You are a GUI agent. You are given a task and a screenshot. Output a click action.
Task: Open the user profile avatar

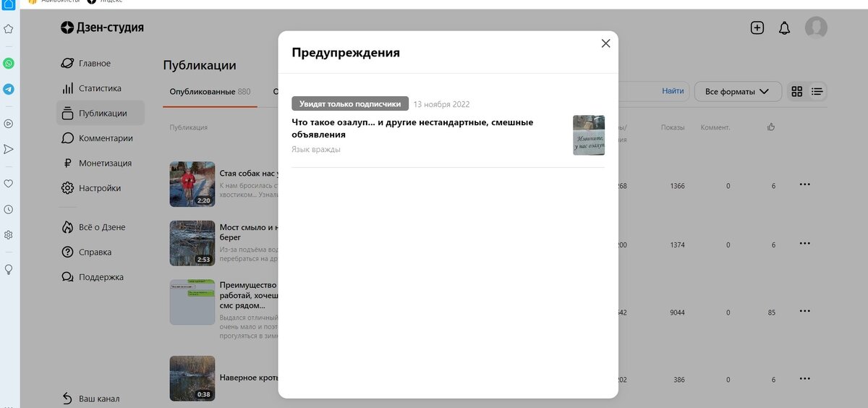[x=816, y=27]
